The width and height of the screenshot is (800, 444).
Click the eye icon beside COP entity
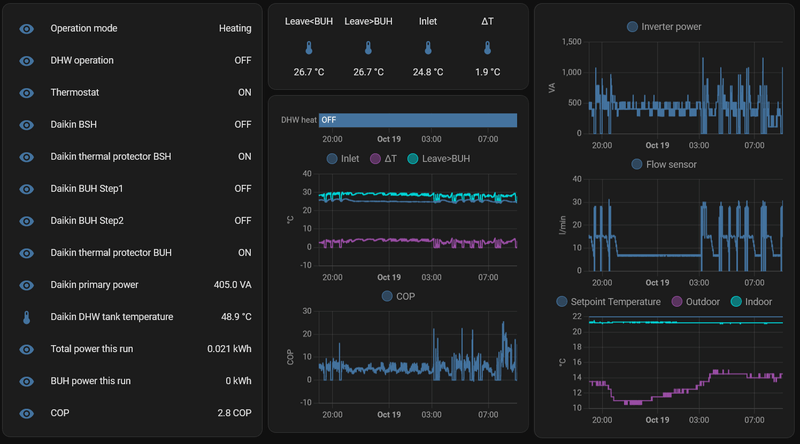pos(27,413)
